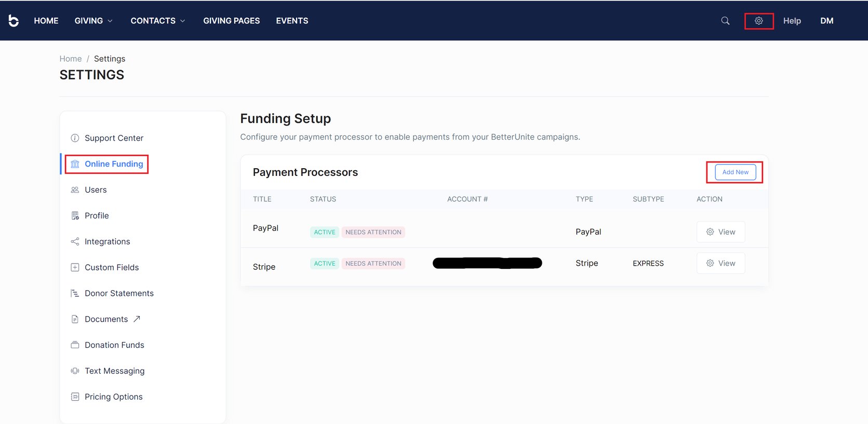Open the Giving Pages nav item
868x424 pixels.
[x=232, y=21]
